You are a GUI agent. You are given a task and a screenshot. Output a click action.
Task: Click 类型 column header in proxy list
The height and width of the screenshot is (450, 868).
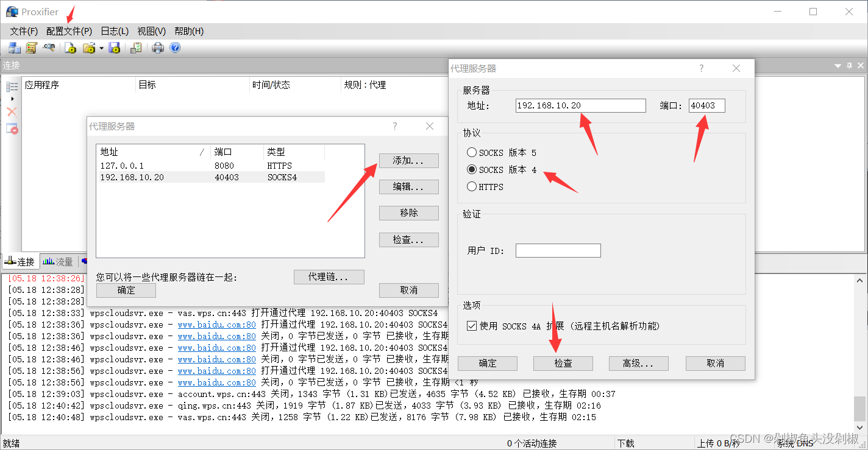click(294, 152)
